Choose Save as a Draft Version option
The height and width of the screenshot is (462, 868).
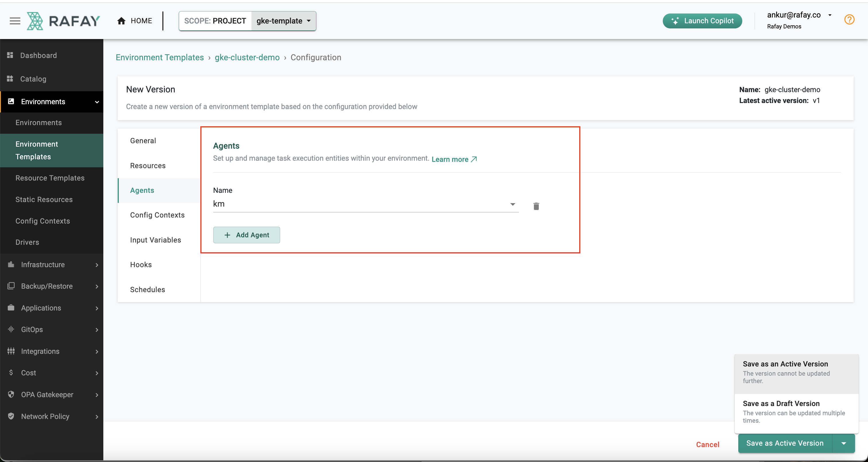point(796,414)
